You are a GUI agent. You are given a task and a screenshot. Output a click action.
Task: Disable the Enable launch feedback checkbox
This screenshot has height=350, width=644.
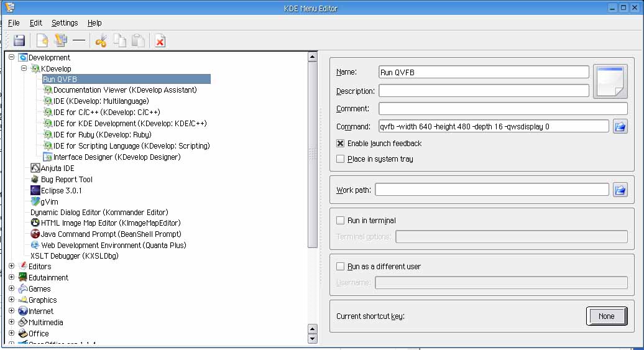click(x=340, y=144)
